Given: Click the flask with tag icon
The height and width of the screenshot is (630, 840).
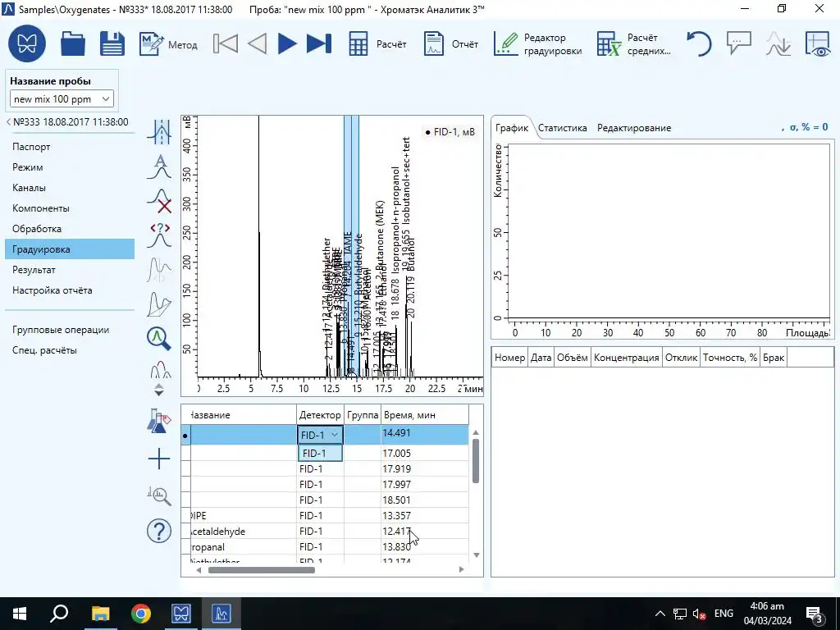Looking at the screenshot, I should pyautogui.click(x=159, y=421).
